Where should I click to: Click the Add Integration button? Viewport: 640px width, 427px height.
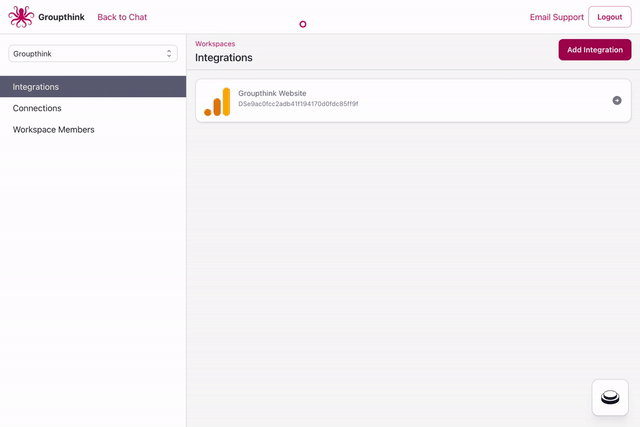[595, 50]
